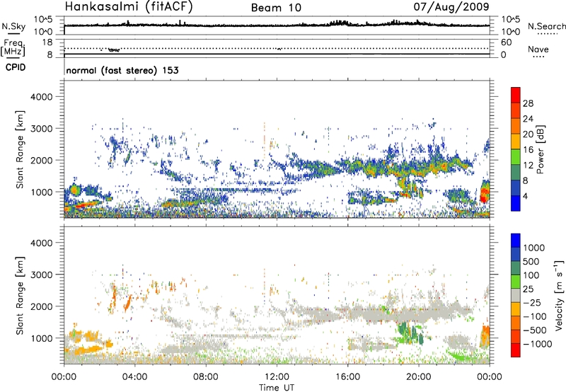Click the light green 12-16 dB Power swatch
566x392 pixels.
(x=516, y=156)
